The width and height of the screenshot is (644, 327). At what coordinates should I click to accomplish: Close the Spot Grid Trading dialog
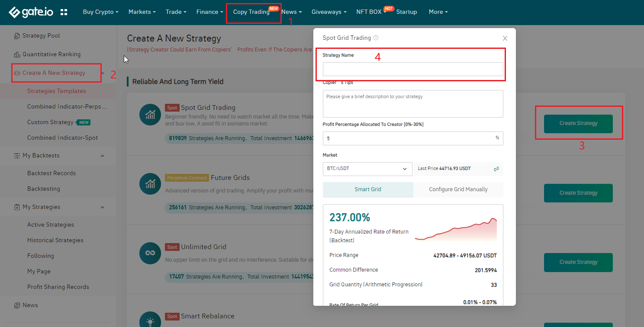point(505,38)
